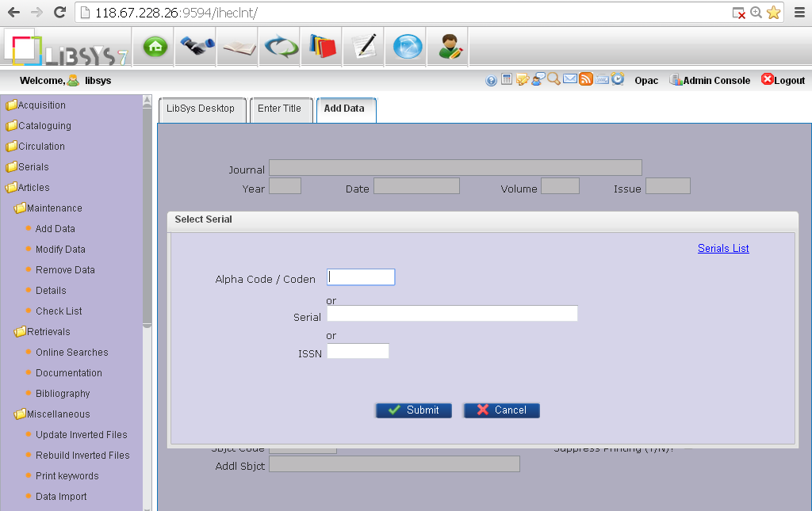Open the help question mark icon
The width and height of the screenshot is (812, 511).
[491, 79]
